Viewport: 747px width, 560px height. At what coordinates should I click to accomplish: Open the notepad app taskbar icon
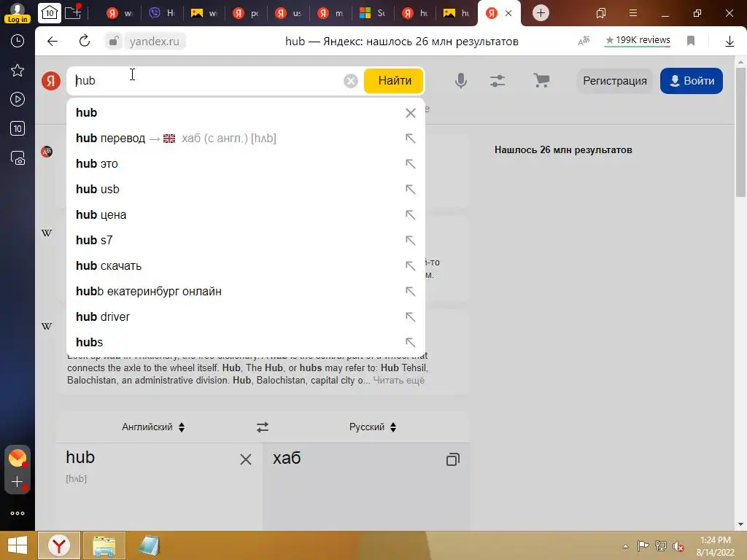point(149,545)
